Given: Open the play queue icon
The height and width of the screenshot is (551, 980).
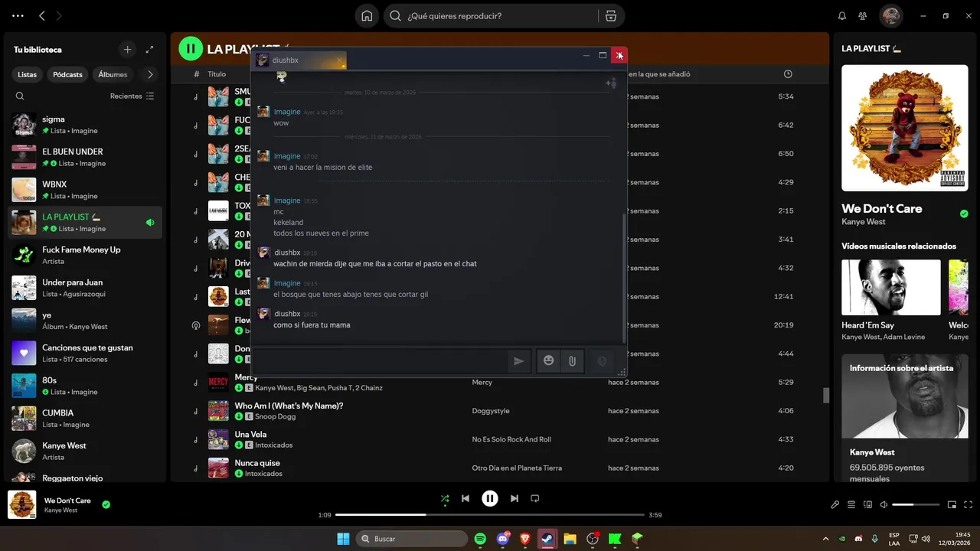Looking at the screenshot, I should coord(851,505).
